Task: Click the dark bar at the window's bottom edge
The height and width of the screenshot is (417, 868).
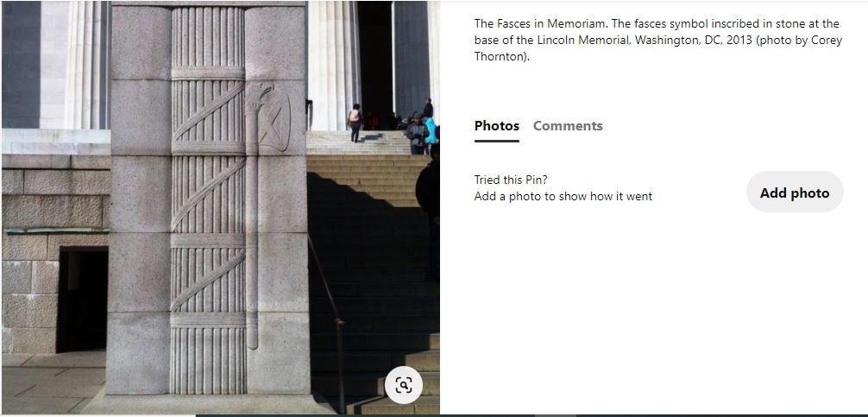Action: (x=531, y=415)
